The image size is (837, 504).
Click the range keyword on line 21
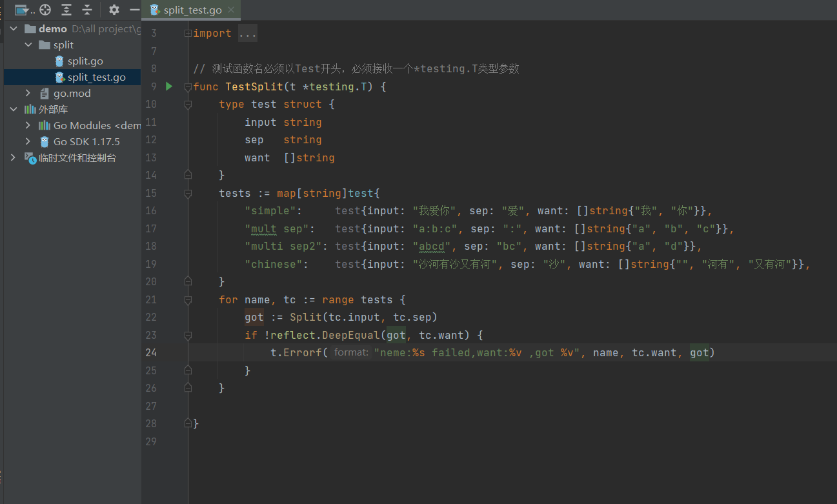coord(338,299)
